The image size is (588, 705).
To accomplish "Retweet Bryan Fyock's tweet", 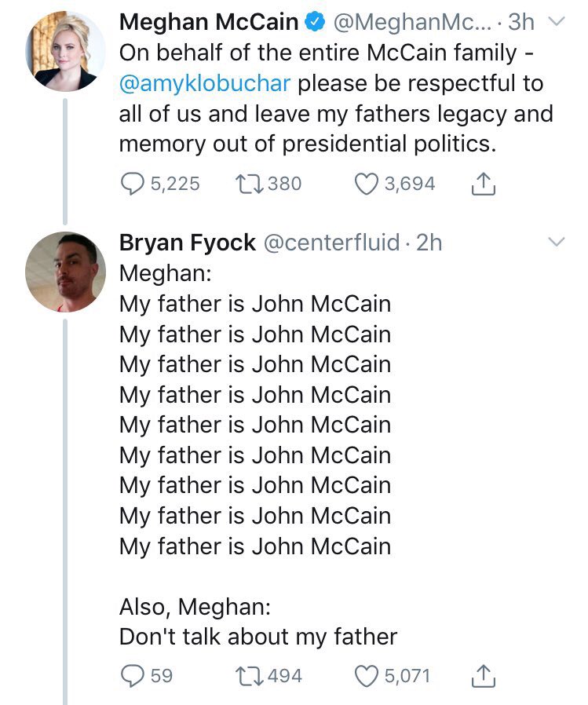I will pyautogui.click(x=248, y=675).
